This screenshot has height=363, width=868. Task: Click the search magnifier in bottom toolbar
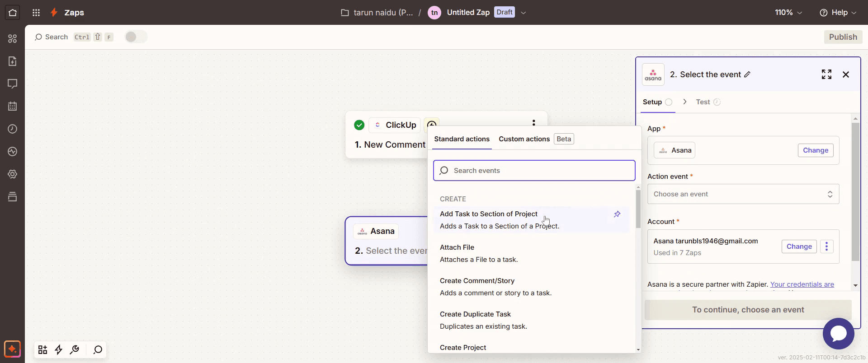coord(98,350)
